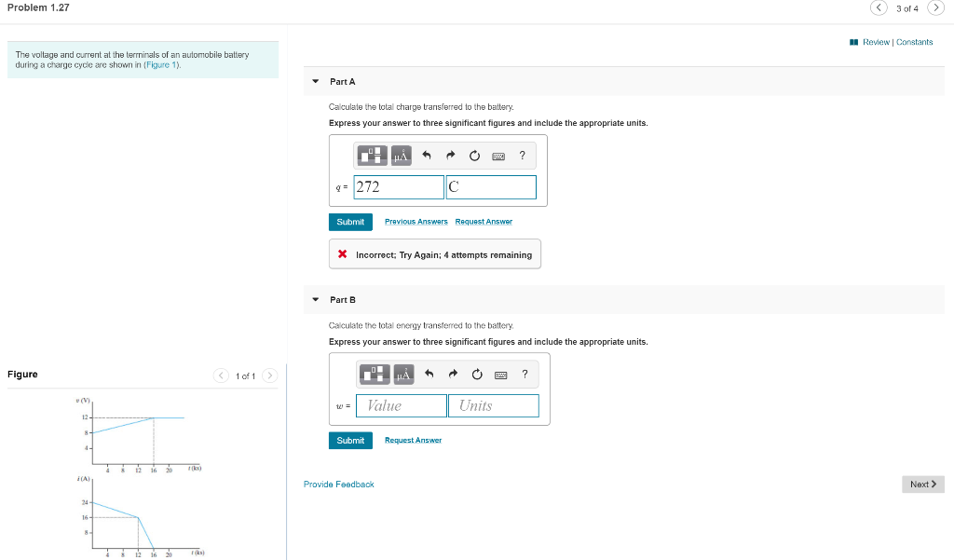Screen dimensions: 954x560
Task: Reset the Part B answer field
Action: click(x=477, y=375)
